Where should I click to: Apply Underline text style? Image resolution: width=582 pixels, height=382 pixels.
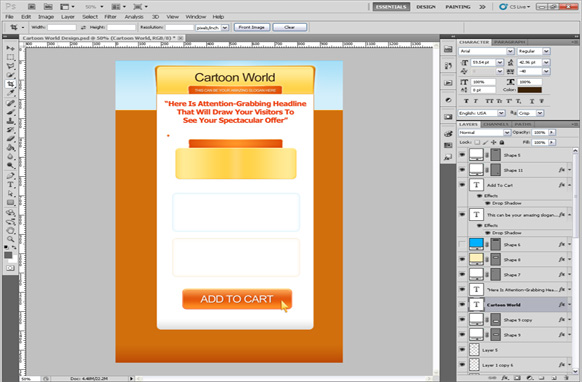click(532, 101)
